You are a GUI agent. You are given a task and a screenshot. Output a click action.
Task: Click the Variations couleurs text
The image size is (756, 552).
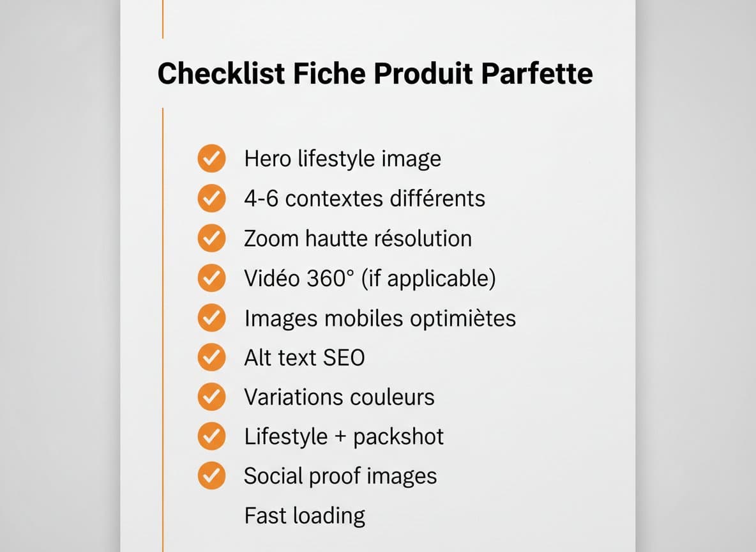coord(339,397)
